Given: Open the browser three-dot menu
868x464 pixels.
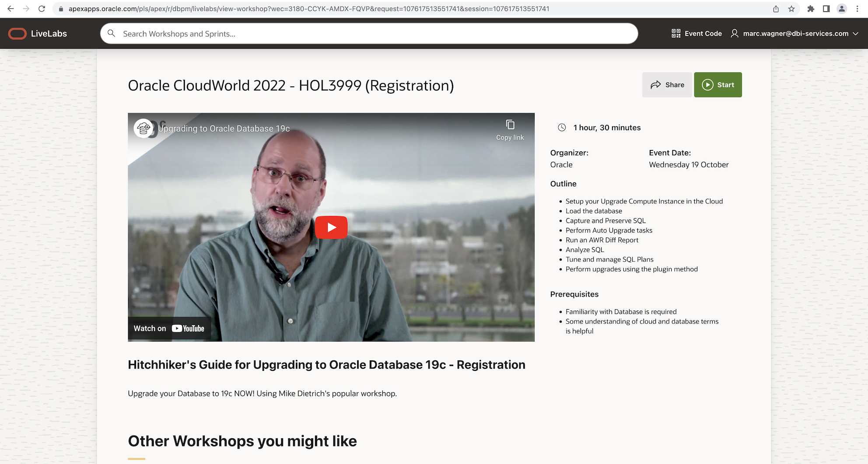Looking at the screenshot, I should click(857, 9).
